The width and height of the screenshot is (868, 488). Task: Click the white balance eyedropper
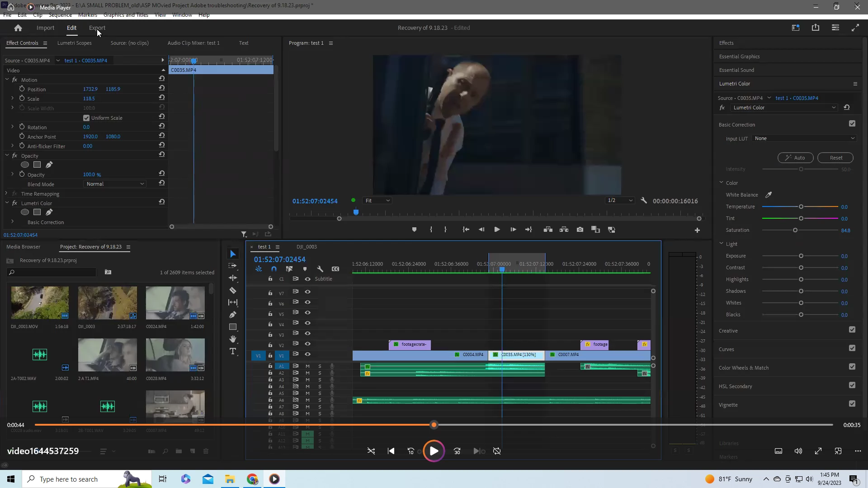769,195
